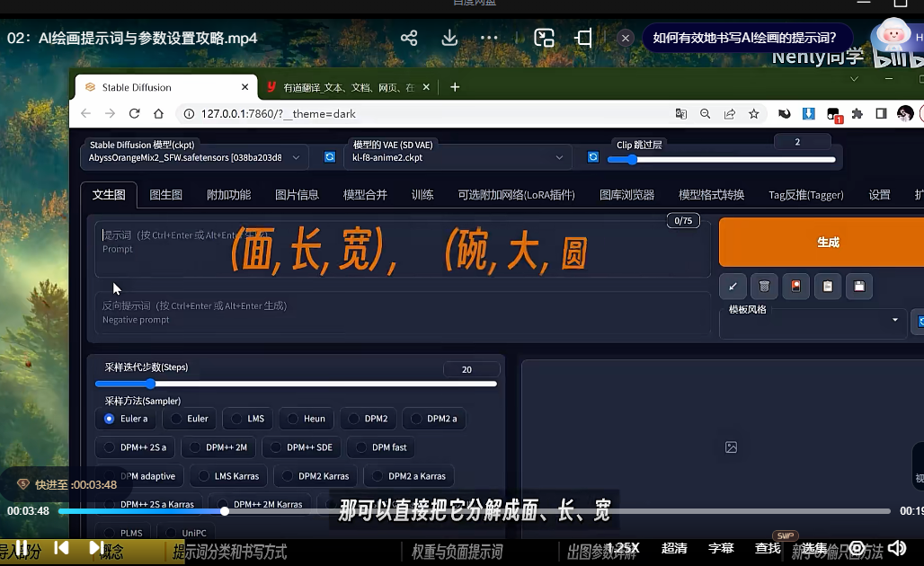Download the video with the download icon
Screen dimensions: 924x566
449,38
